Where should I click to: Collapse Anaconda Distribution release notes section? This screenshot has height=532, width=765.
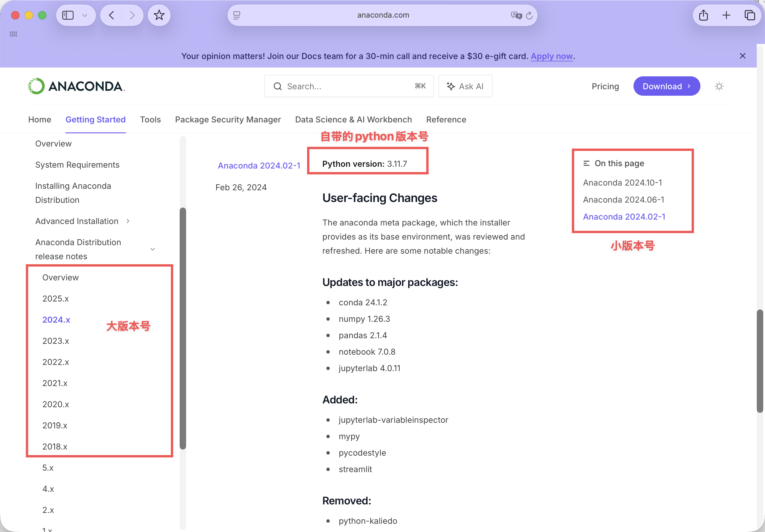click(153, 249)
